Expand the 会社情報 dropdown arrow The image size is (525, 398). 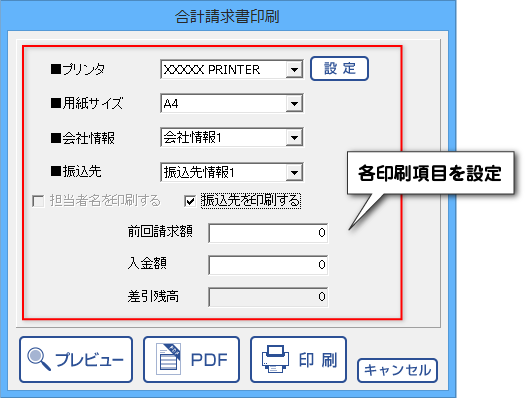[x=294, y=137]
